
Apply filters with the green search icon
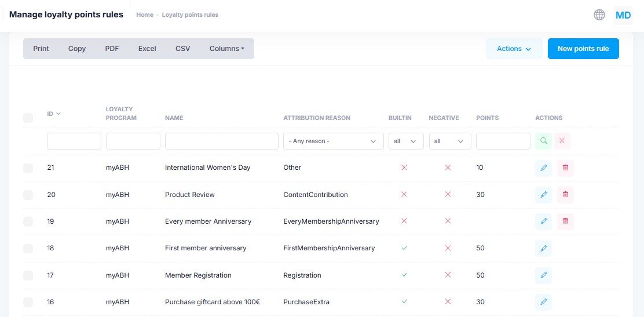(x=543, y=141)
